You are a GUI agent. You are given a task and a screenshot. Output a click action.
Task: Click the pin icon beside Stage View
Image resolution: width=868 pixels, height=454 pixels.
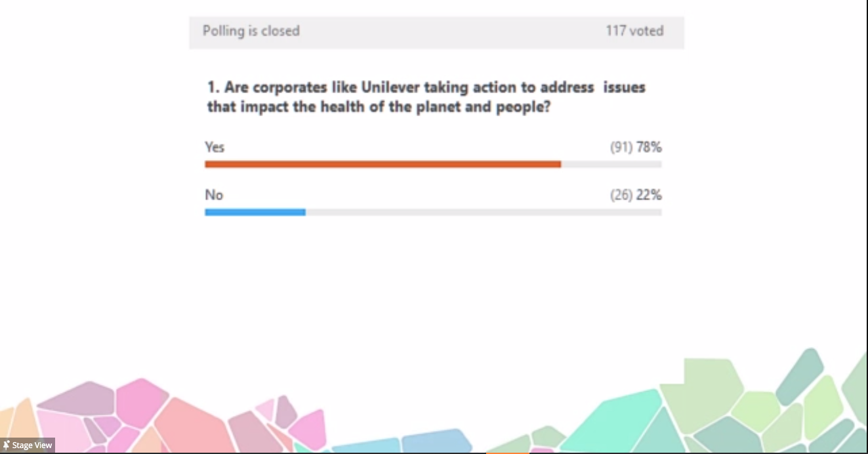(x=7, y=445)
